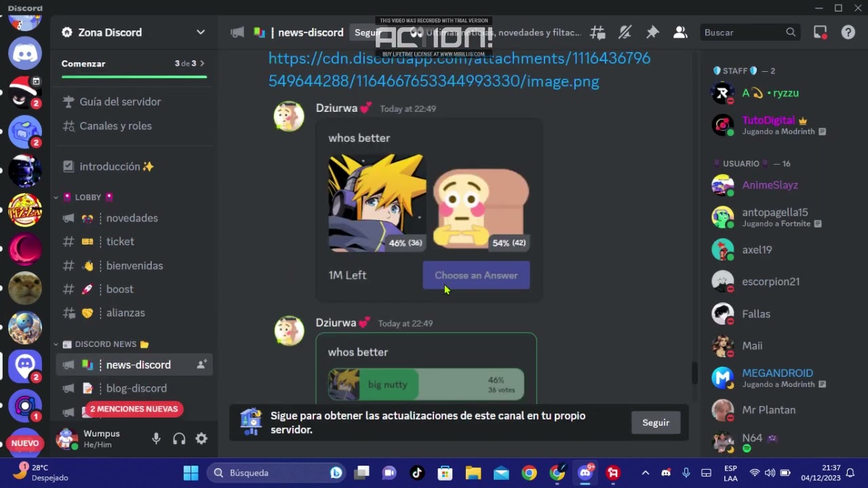Open user settings gear icon
868x488 pixels.
click(201, 439)
